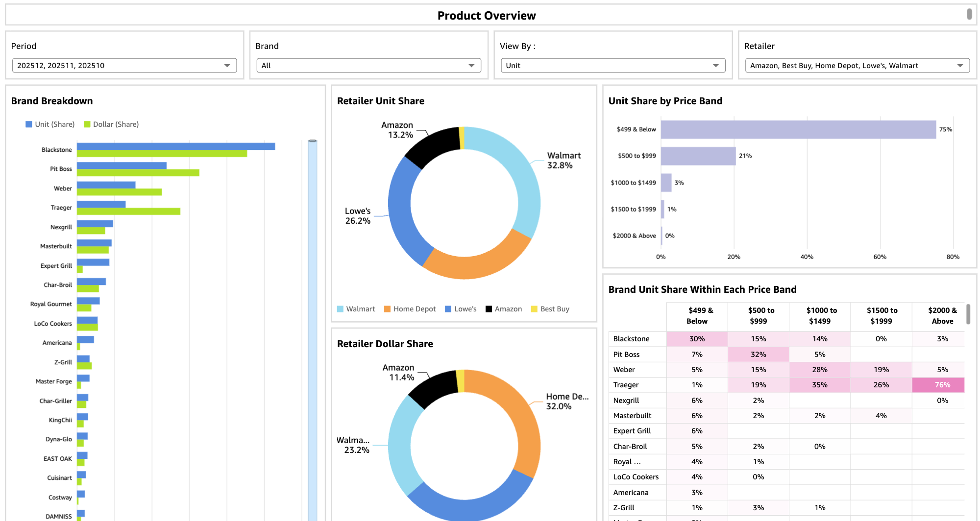Click the Traeger 76% cell in the table
Image resolution: width=980 pixels, height=521 pixels.
tap(942, 385)
